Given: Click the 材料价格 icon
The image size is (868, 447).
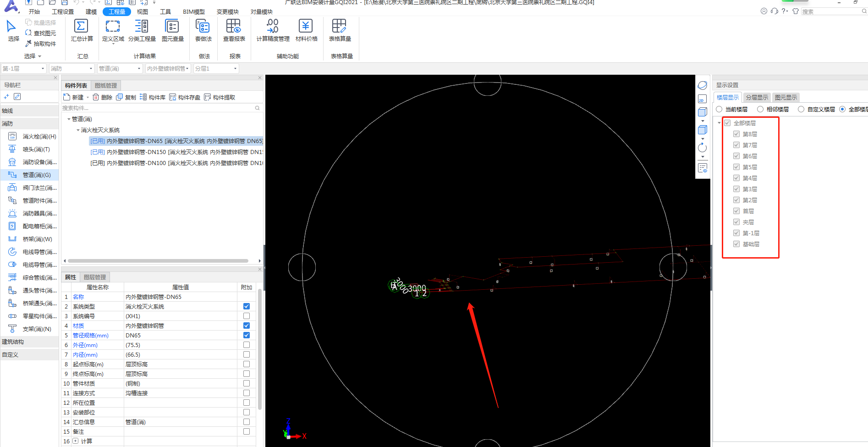Looking at the screenshot, I should coord(306,26).
